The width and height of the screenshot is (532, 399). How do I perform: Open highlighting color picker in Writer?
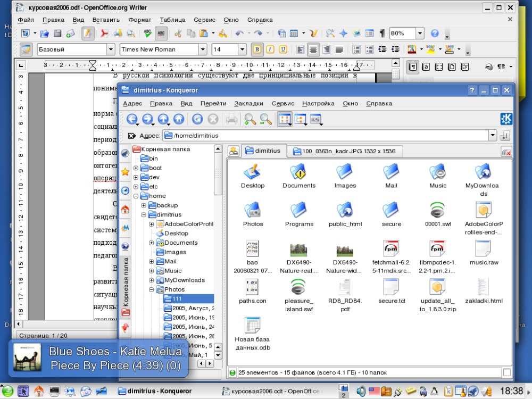tap(431, 49)
